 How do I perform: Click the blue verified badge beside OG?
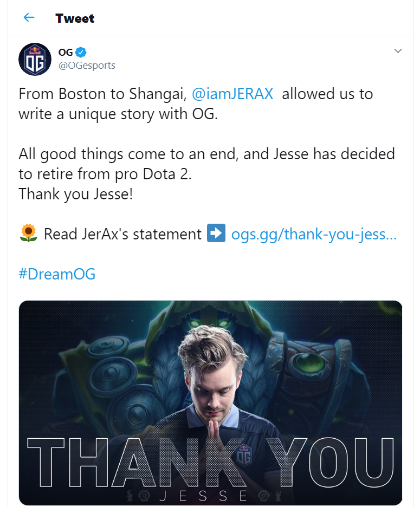coord(81,53)
